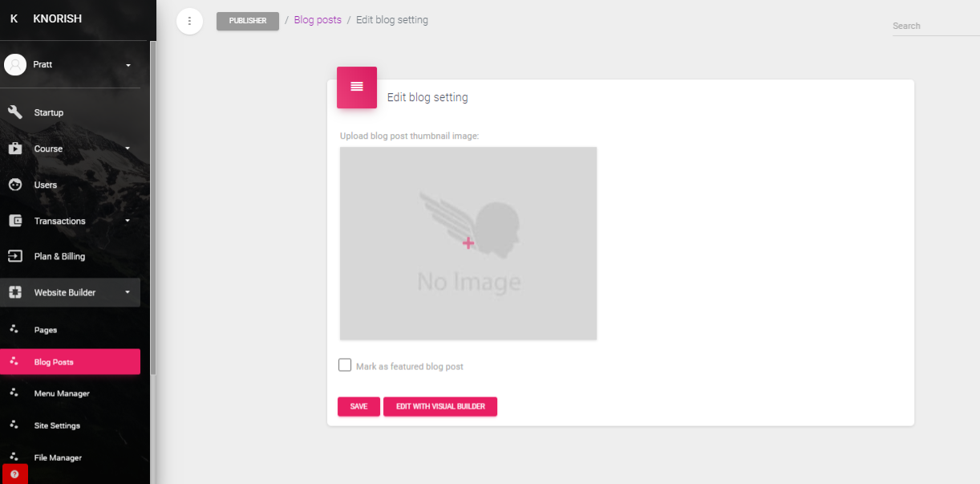Click the No Image thumbnail upload area
The width and height of the screenshot is (980, 484).
[468, 243]
